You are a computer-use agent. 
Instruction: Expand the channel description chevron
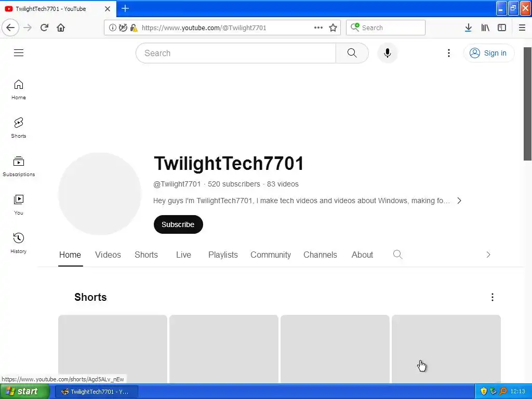point(459,201)
